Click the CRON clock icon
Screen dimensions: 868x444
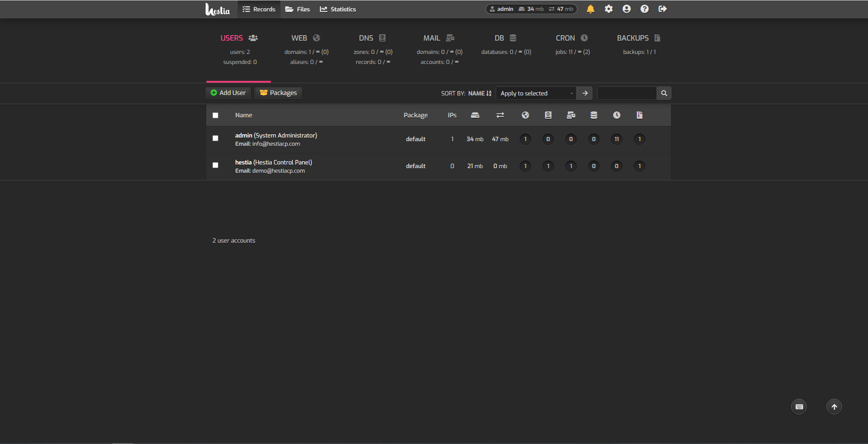tap(584, 38)
